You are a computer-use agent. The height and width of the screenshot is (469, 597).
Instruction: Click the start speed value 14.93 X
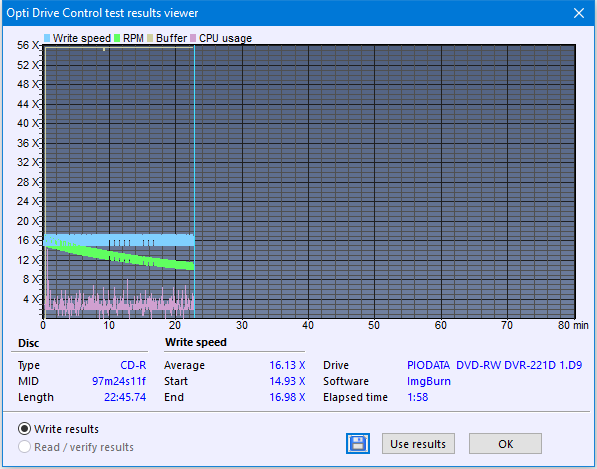(x=287, y=381)
